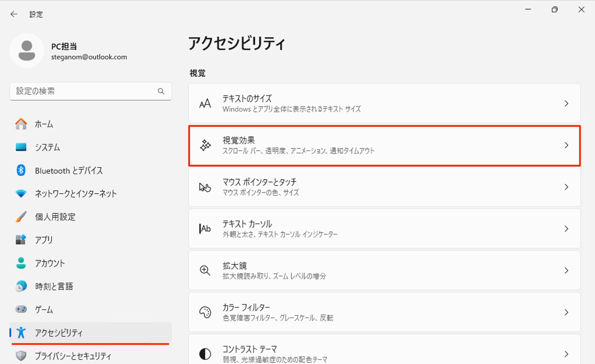This screenshot has height=364, width=595.
Task: Select the 視覚効果 sparkle icon
Action: click(x=205, y=145)
